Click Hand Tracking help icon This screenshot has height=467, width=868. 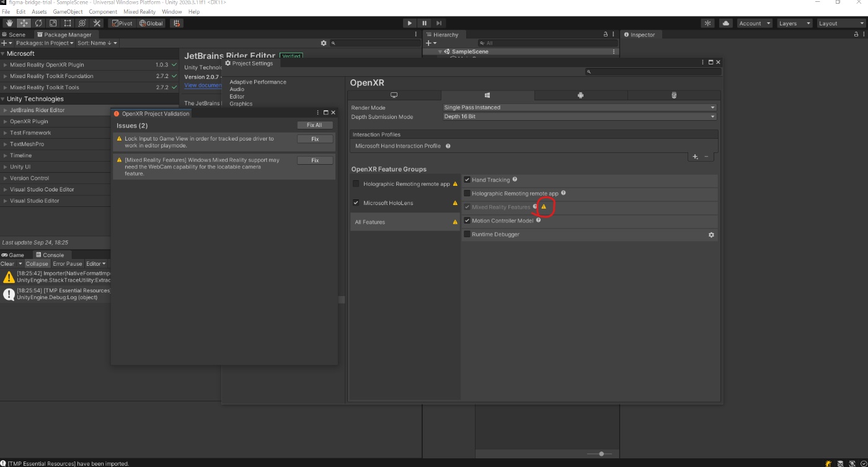point(515,180)
